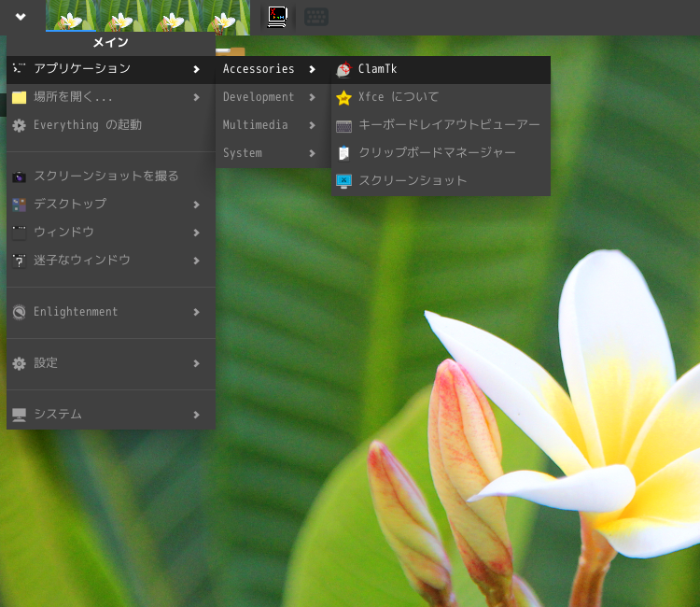Screen dimensions: 700x607
Task: Launch クリップボードマネージャー
Action: [x=441, y=153]
